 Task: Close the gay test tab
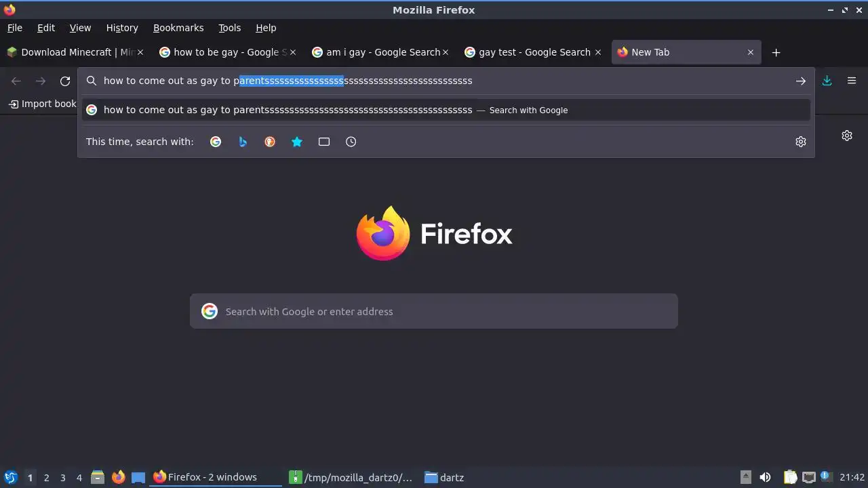click(598, 52)
